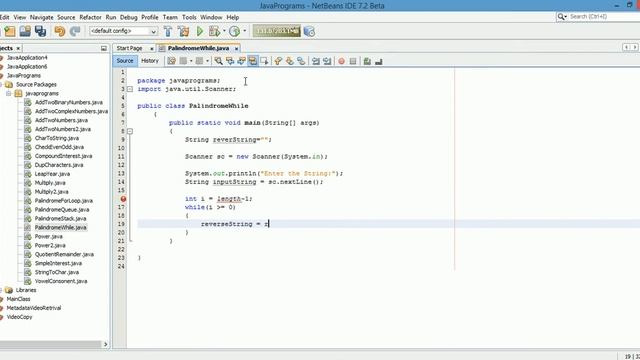Close the Start Page tab
The width and height of the screenshot is (640, 360).
tap(152, 49)
